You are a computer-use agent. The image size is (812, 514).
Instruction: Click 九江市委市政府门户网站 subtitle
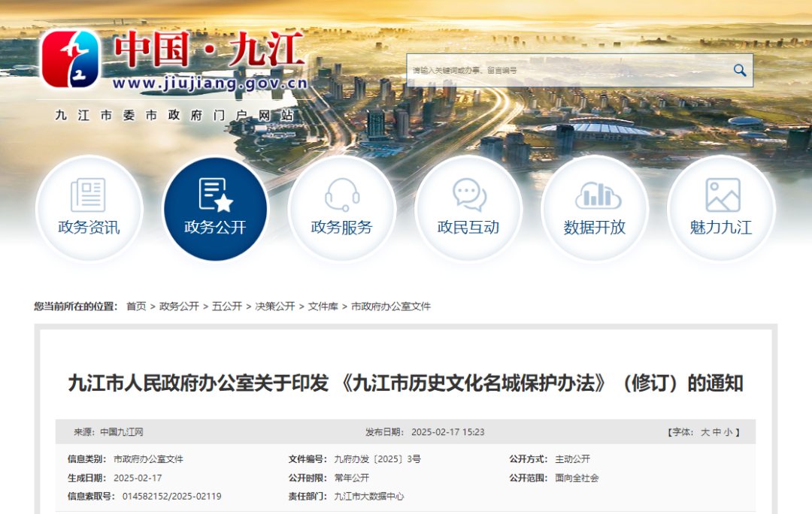174,115
